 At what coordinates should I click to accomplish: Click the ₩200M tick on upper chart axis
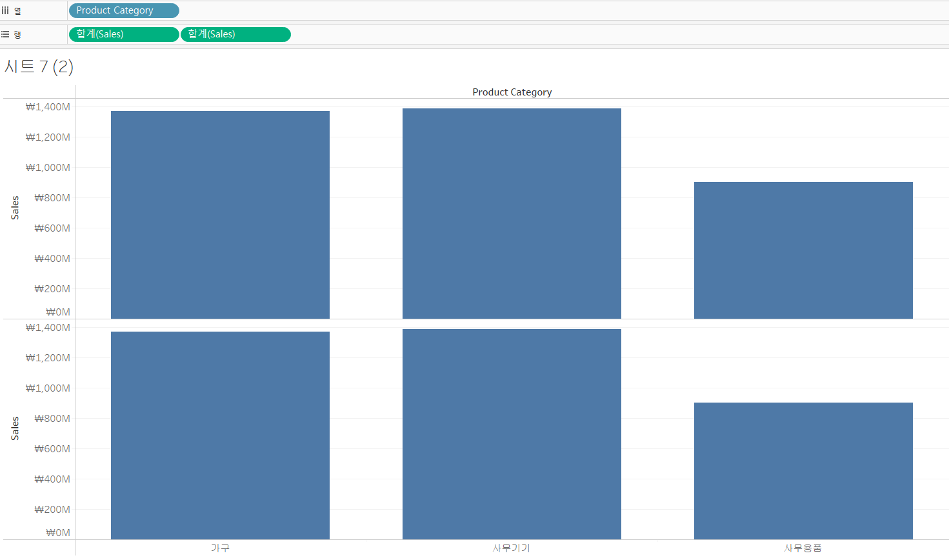[x=52, y=289]
